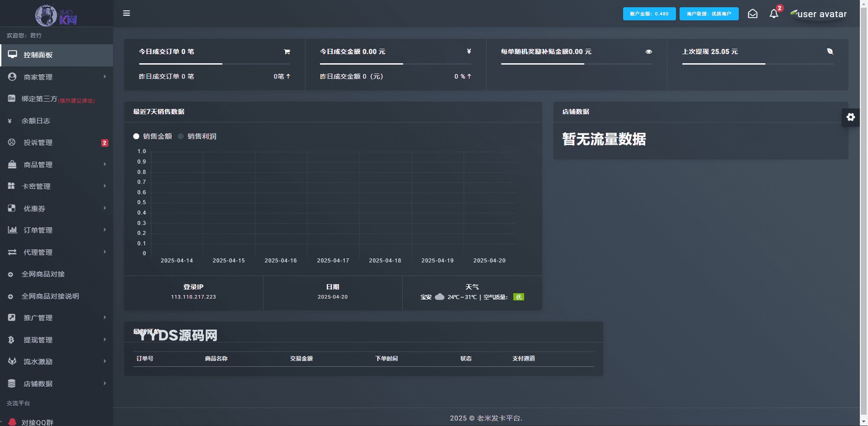Click the yen icon in today's amount card
Viewport: 868px width, 426px height.
pyautogui.click(x=469, y=51)
